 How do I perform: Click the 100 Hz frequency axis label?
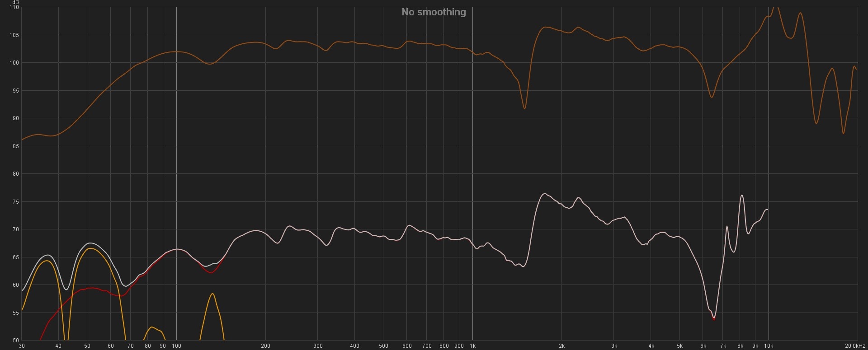click(176, 346)
